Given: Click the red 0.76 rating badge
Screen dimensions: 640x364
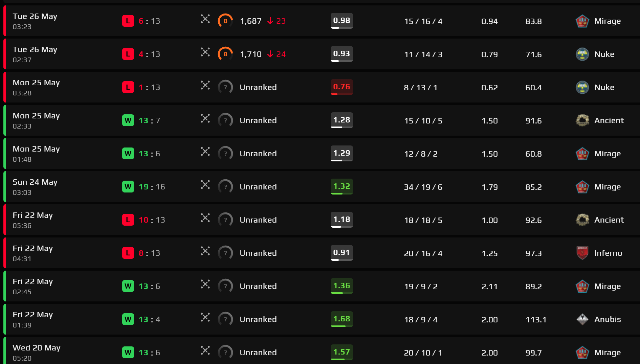Looking at the screenshot, I should pos(341,87).
